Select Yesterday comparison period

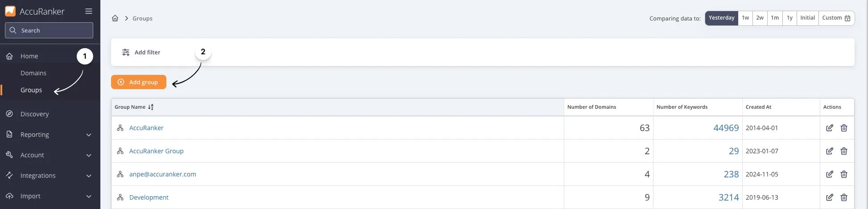point(721,18)
